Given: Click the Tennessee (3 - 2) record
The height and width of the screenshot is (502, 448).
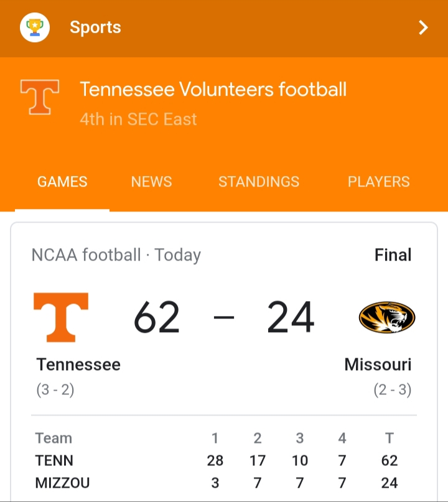Looking at the screenshot, I should (x=55, y=391).
